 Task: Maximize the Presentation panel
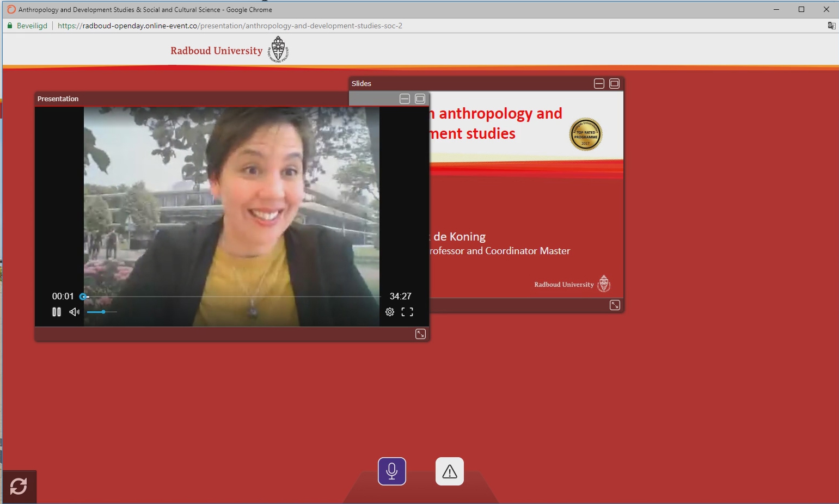(420, 99)
